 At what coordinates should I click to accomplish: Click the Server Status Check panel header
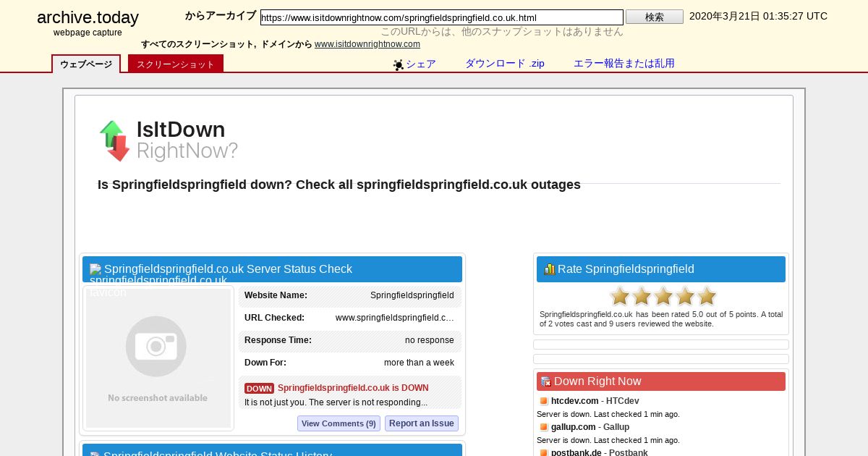272,269
